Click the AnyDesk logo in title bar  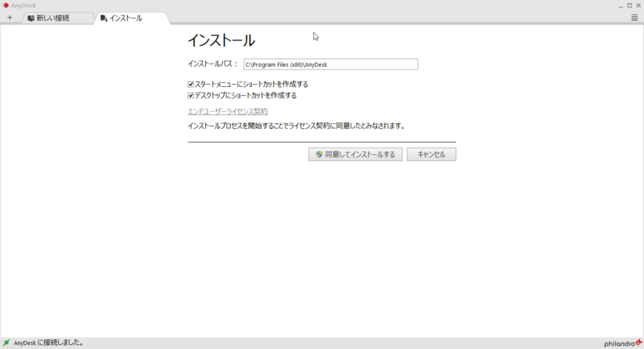click(x=6, y=6)
